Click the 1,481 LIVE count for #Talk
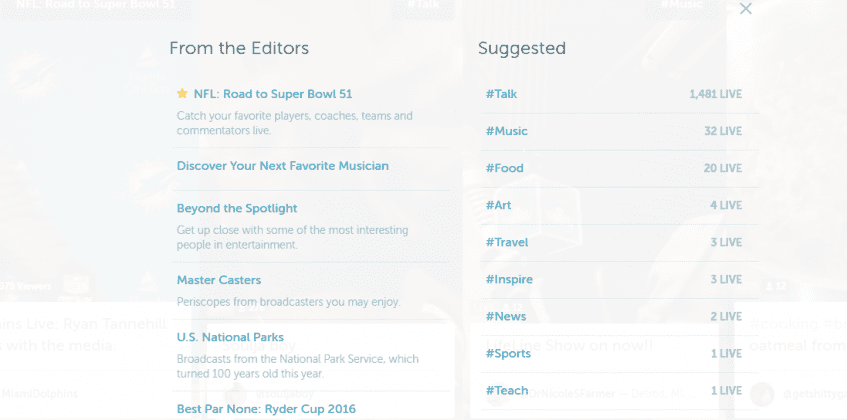This screenshot has width=847, height=420. click(x=716, y=94)
